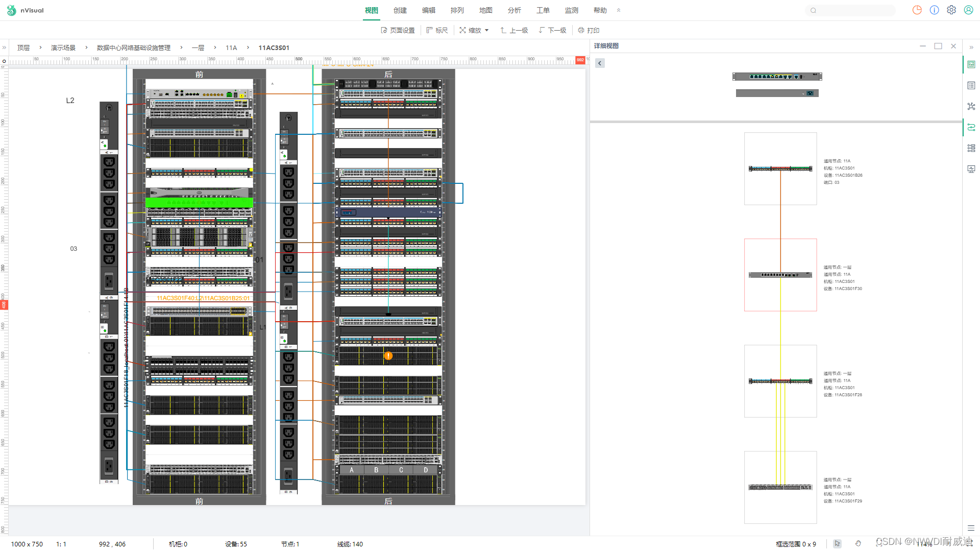Open the 分析 menu tab
The width and height of the screenshot is (980, 551).
pyautogui.click(x=514, y=10)
